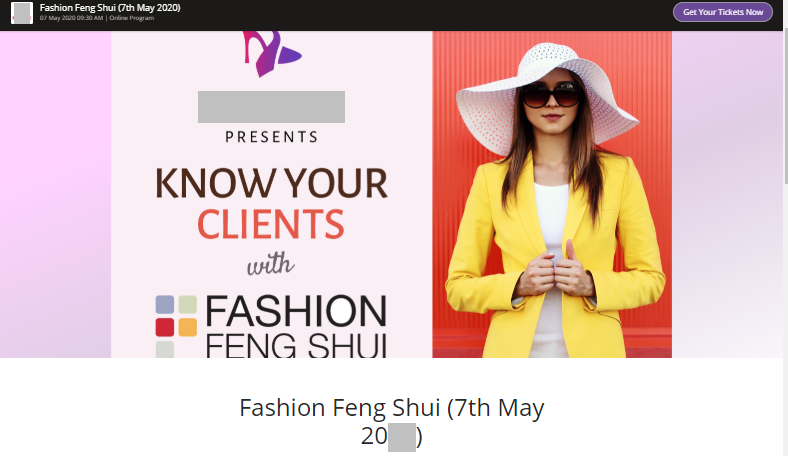788x456 pixels.
Task: Click the Get Your Tickets Now button
Action: [723, 12]
